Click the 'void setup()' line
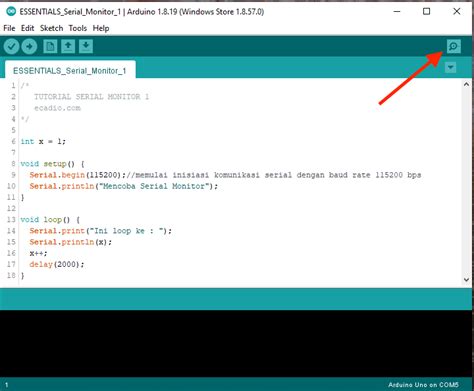Image resolution: width=474 pixels, height=391 pixels. click(x=52, y=164)
